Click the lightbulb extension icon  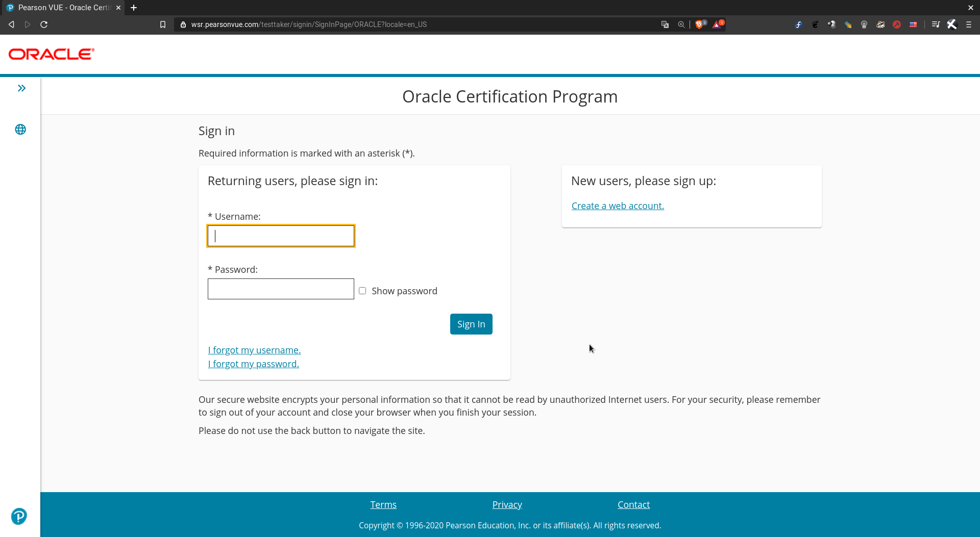click(x=864, y=24)
